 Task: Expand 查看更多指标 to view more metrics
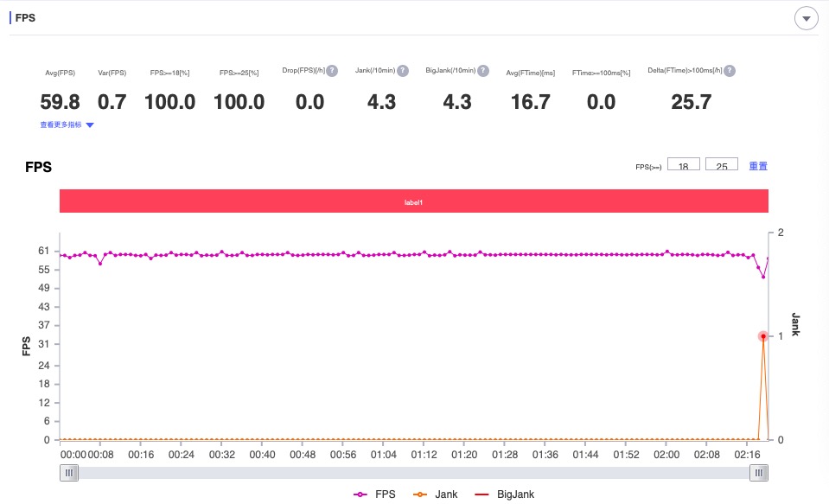[x=67, y=124]
